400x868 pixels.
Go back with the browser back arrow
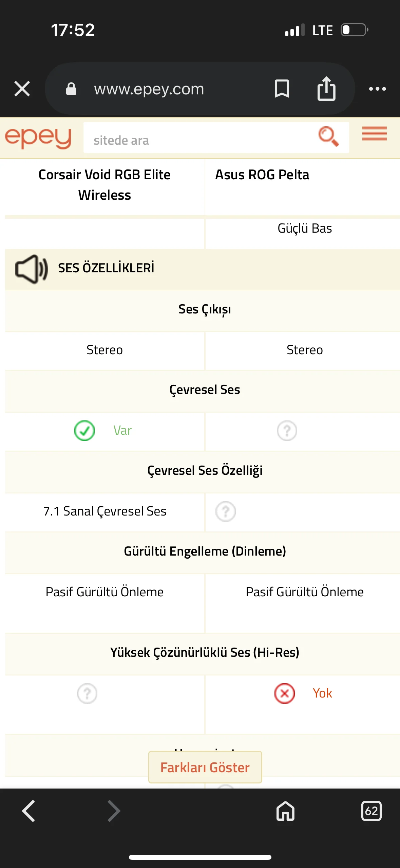point(28,811)
